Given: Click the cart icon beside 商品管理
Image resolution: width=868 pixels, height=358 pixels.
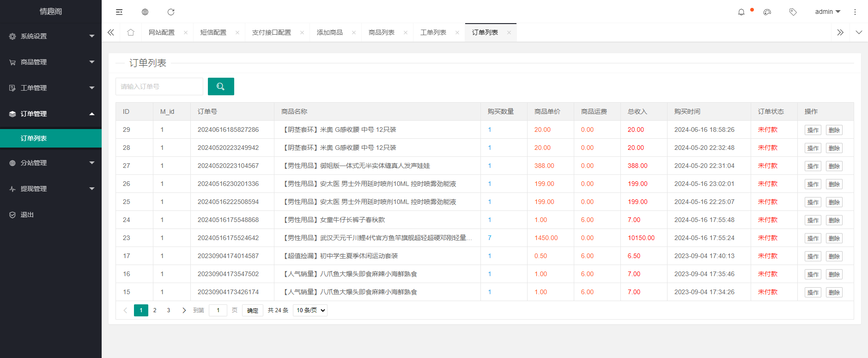Looking at the screenshot, I should (12, 62).
